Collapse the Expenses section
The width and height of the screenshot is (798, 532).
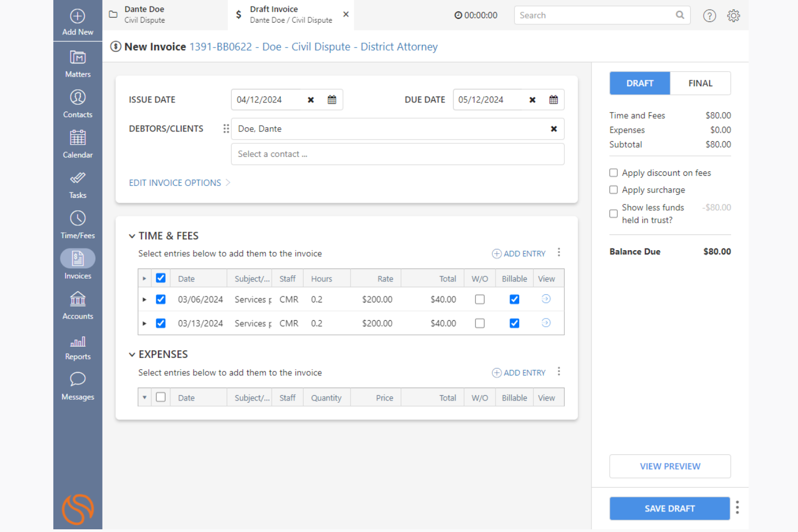coord(132,355)
